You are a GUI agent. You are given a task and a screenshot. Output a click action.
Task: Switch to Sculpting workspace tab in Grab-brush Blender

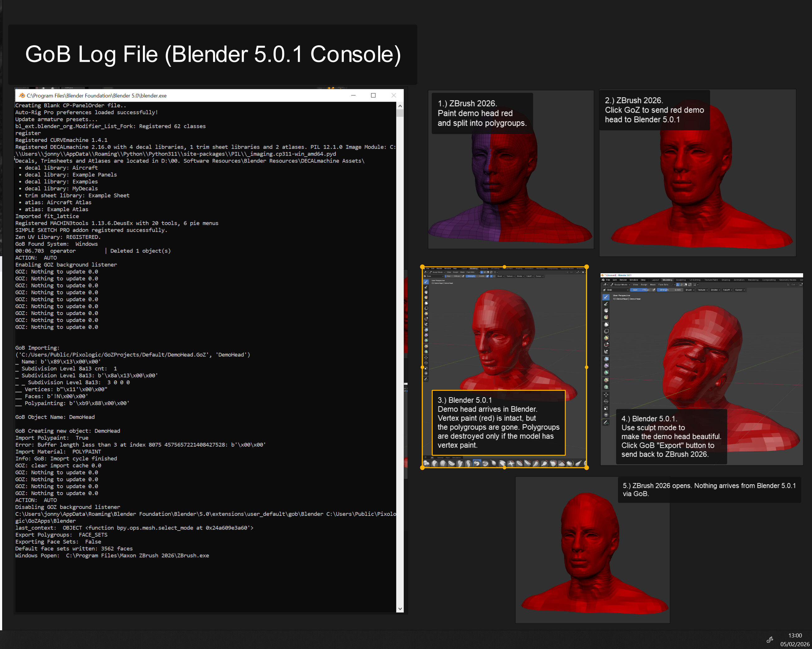[x=681, y=280]
